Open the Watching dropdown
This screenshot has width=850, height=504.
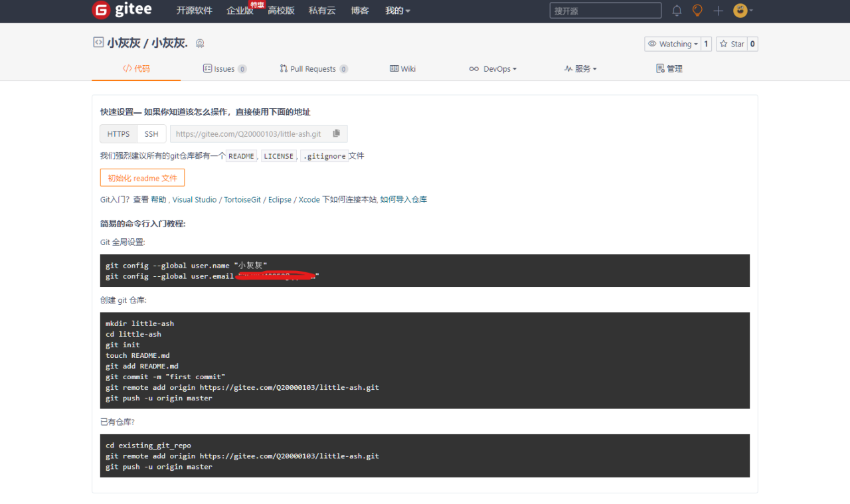(673, 44)
